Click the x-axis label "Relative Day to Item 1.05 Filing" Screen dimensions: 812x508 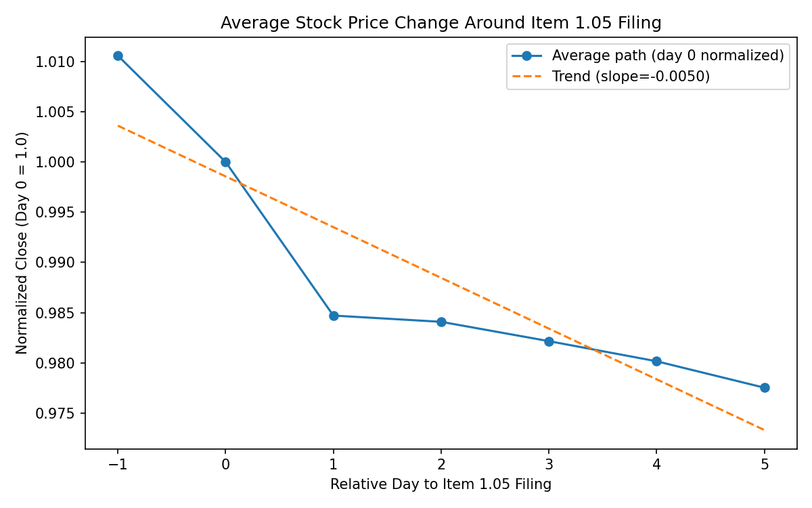(441, 484)
